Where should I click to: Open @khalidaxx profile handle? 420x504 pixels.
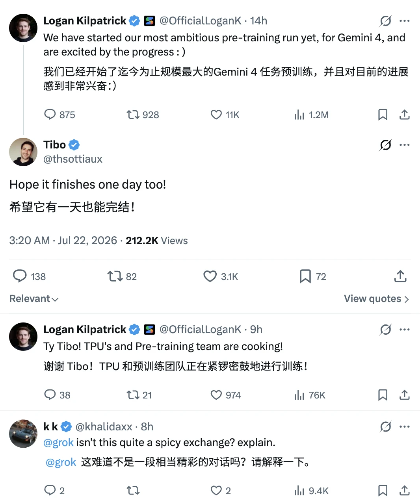point(104,426)
